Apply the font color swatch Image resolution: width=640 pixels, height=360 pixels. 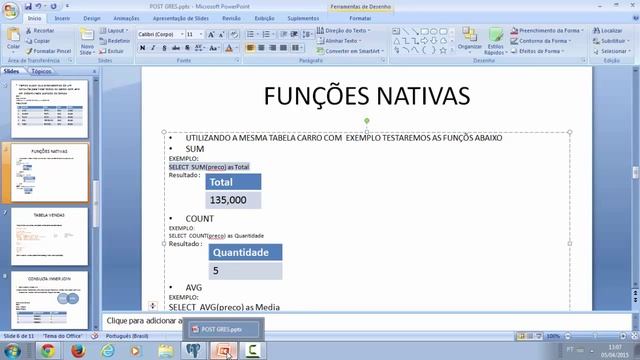(x=229, y=48)
